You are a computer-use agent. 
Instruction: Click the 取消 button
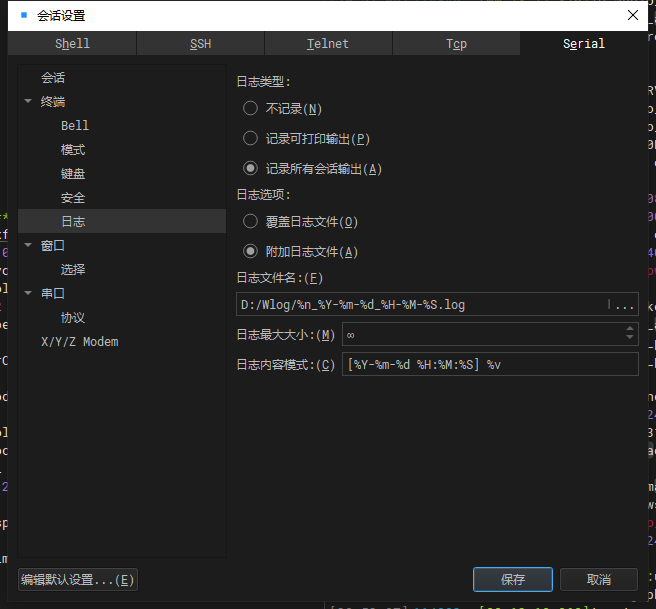(x=599, y=579)
